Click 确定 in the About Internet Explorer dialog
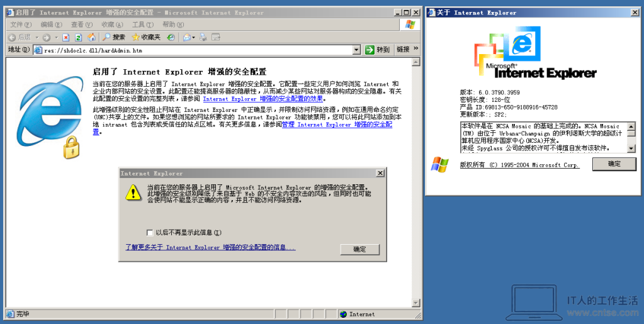 (x=614, y=164)
